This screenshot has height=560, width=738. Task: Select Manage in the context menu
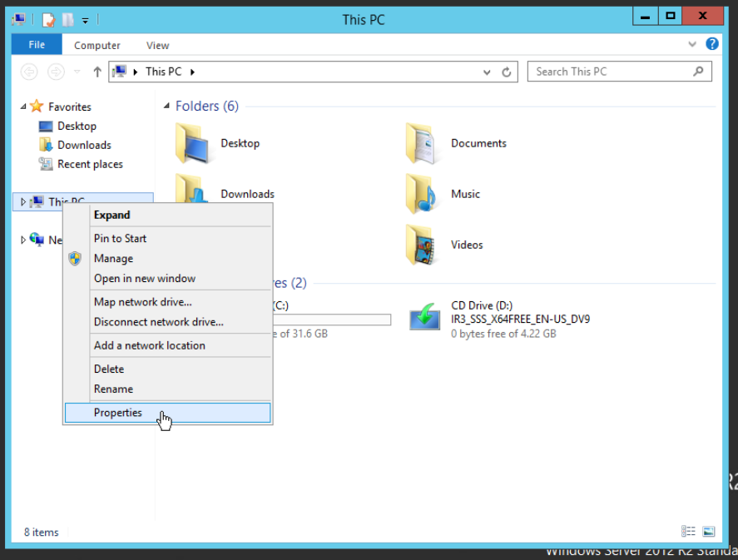point(113,259)
